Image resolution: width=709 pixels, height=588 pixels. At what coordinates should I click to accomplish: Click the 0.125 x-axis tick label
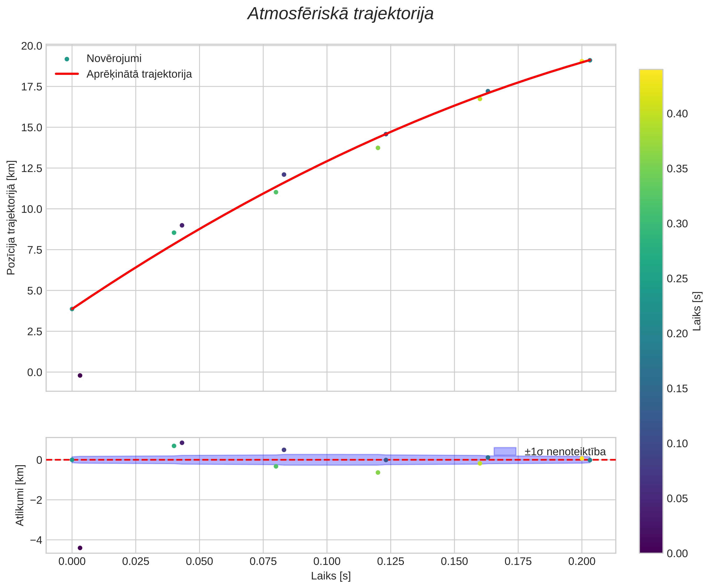(391, 561)
